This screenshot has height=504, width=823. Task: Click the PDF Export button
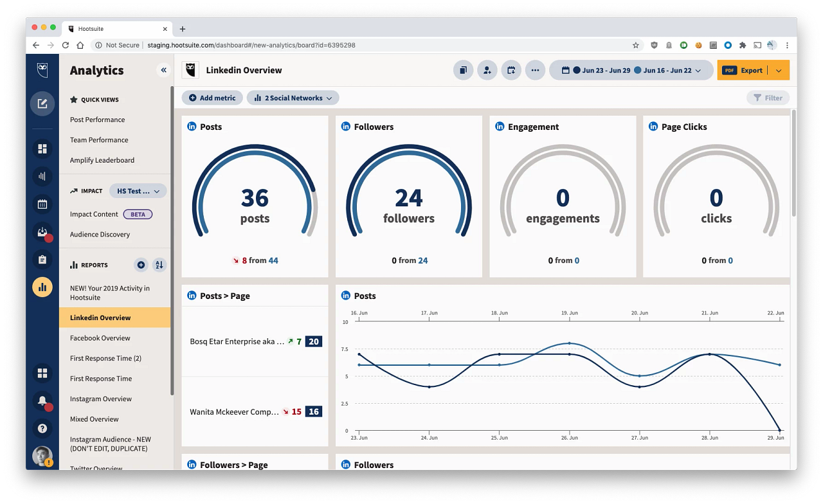747,70
